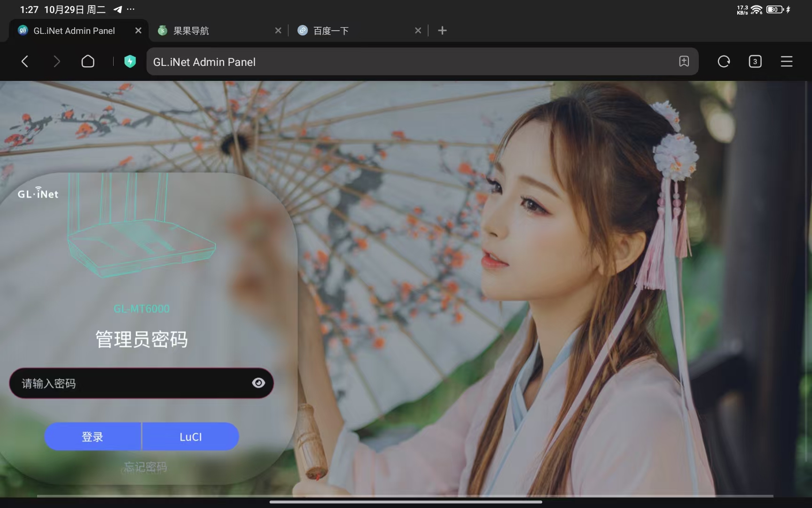Click the Telegram notification icon in status bar
This screenshot has height=508, width=812.
117,9
